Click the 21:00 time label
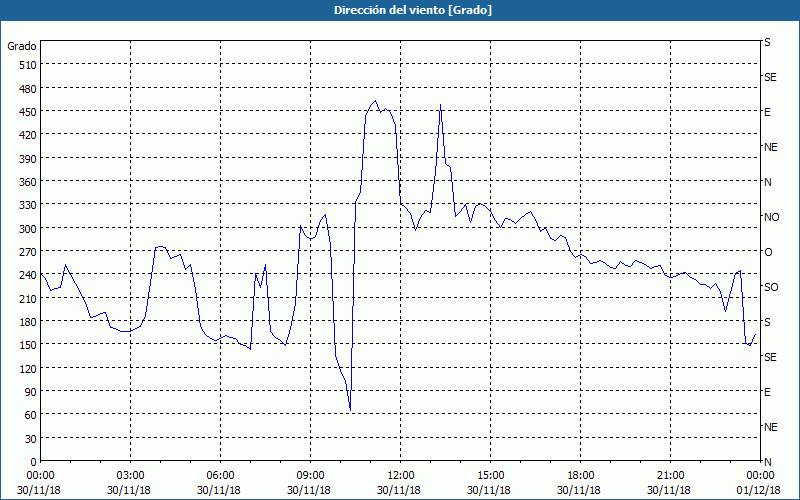This screenshot has height=500, width=800. (670, 476)
